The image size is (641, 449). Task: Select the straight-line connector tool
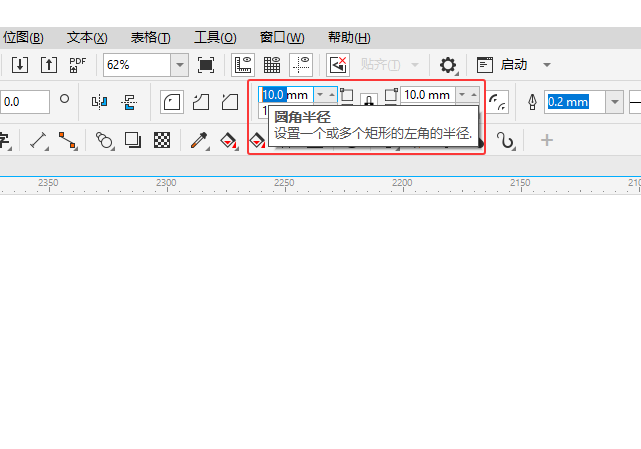68,140
